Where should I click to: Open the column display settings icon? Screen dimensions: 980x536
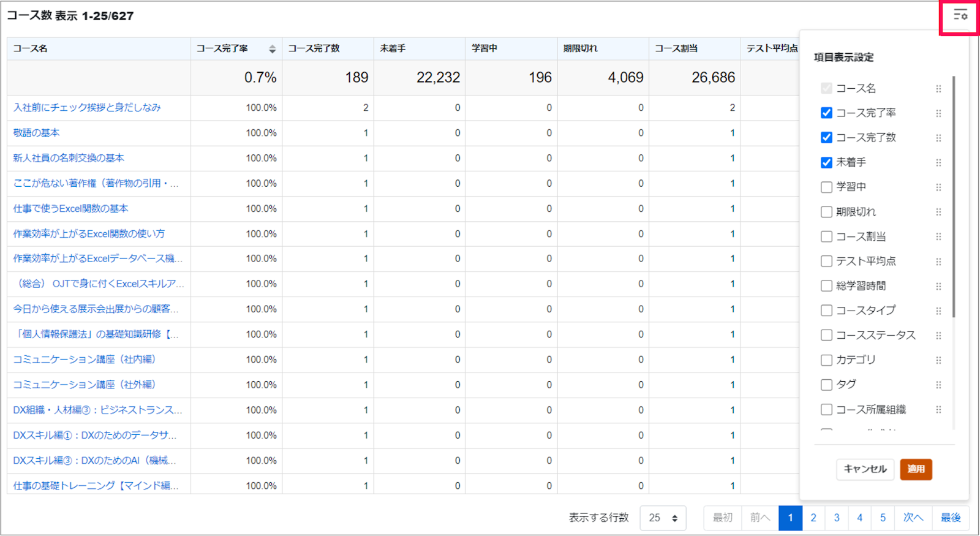coord(960,15)
